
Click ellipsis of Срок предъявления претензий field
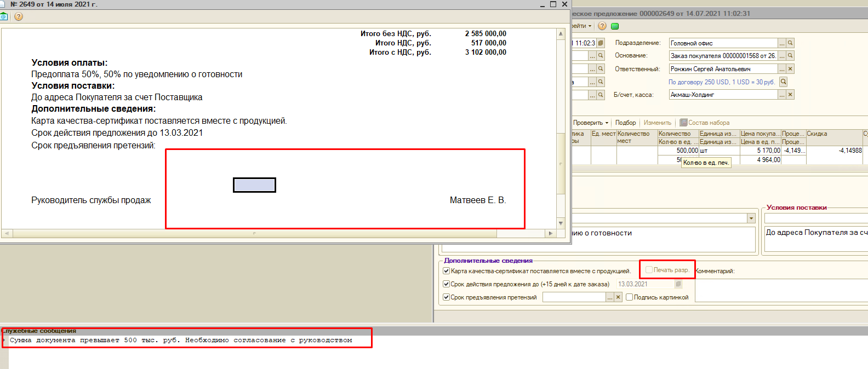[609, 297]
